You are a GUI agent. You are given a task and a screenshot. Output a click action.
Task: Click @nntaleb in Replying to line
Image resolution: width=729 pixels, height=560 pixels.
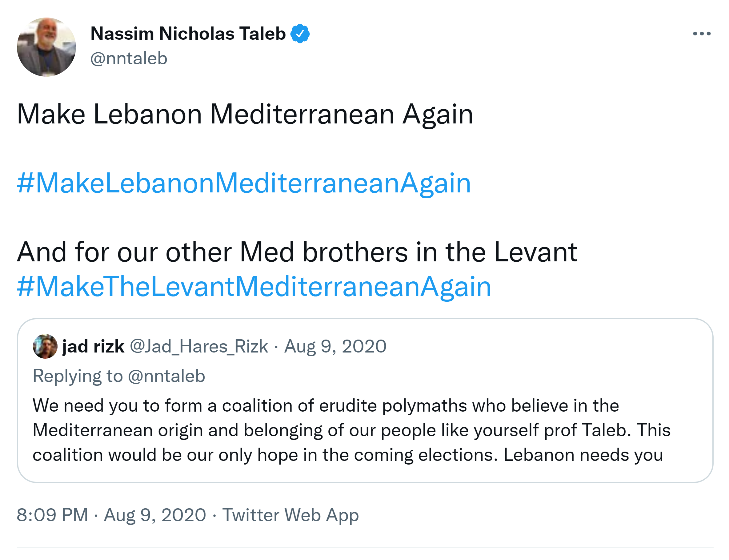click(166, 376)
